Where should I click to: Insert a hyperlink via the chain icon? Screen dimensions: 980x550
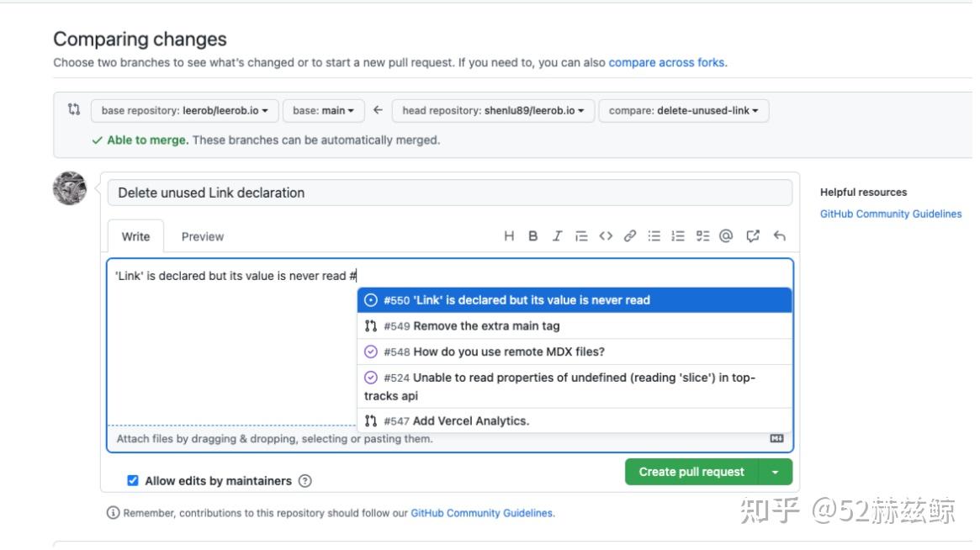(629, 236)
